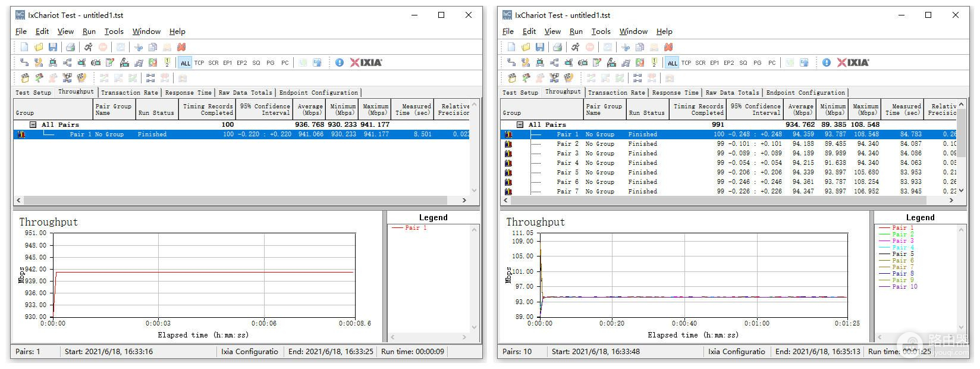Click the red X delete icon in right window
Image resolution: width=980 pixels, height=369 pixels.
tap(668, 47)
